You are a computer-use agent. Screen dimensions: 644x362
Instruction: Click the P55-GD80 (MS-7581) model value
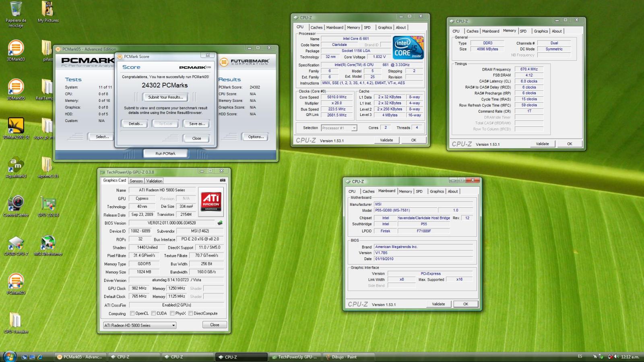[405, 210]
